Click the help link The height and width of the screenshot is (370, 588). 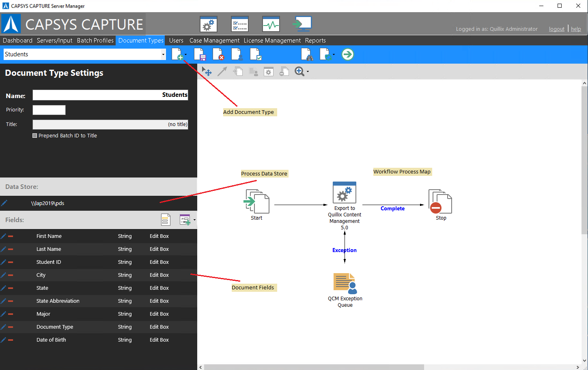[576, 29]
